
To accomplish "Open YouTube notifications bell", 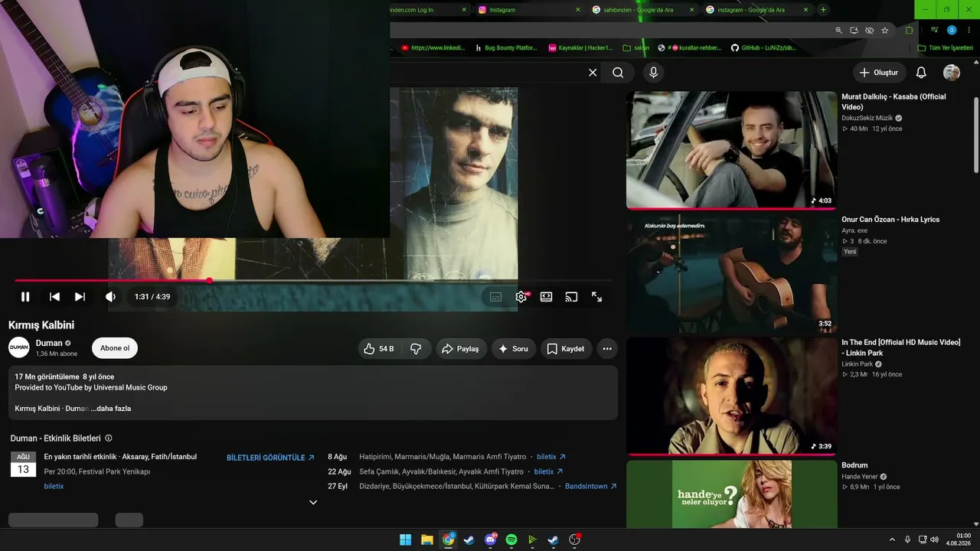I will pyautogui.click(x=921, y=73).
